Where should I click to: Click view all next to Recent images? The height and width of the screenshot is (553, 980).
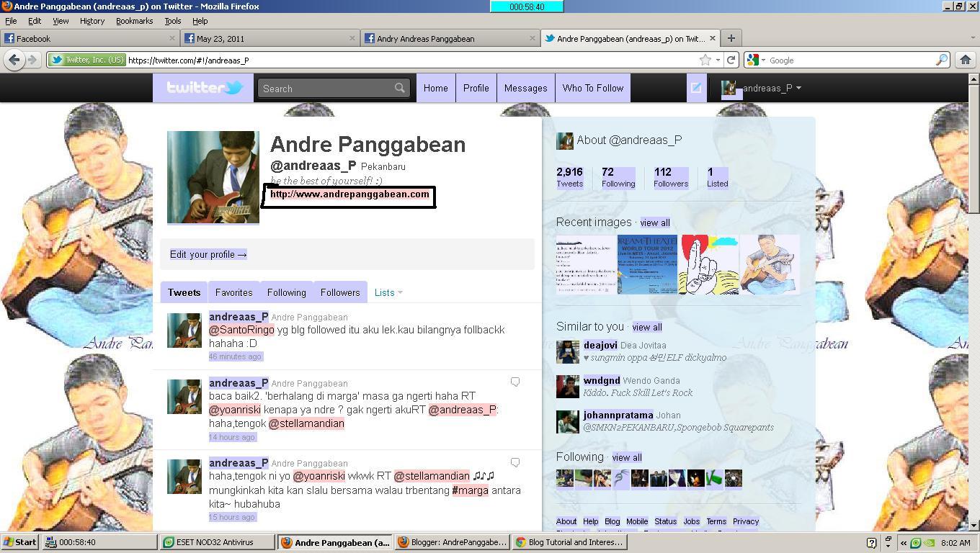pos(655,222)
